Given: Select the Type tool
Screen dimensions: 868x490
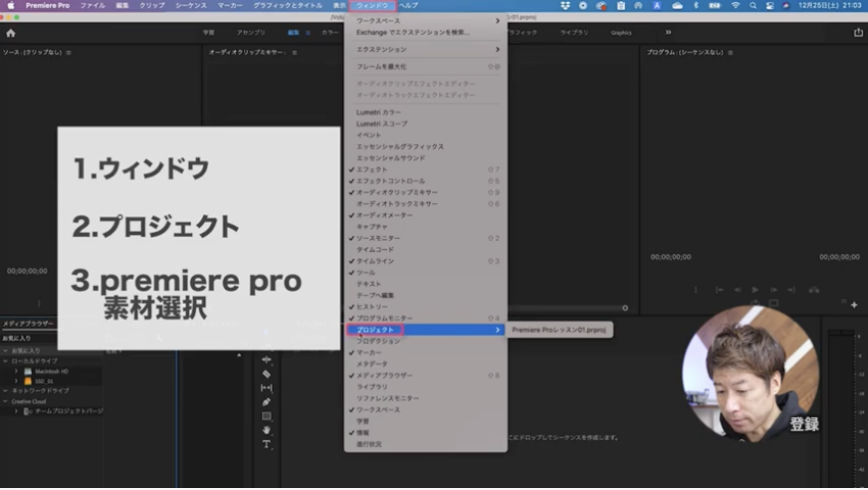Looking at the screenshot, I should pos(266,444).
